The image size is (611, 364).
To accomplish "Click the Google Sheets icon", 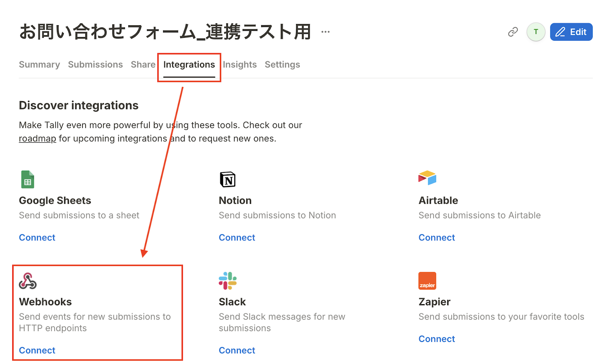I will pyautogui.click(x=27, y=179).
